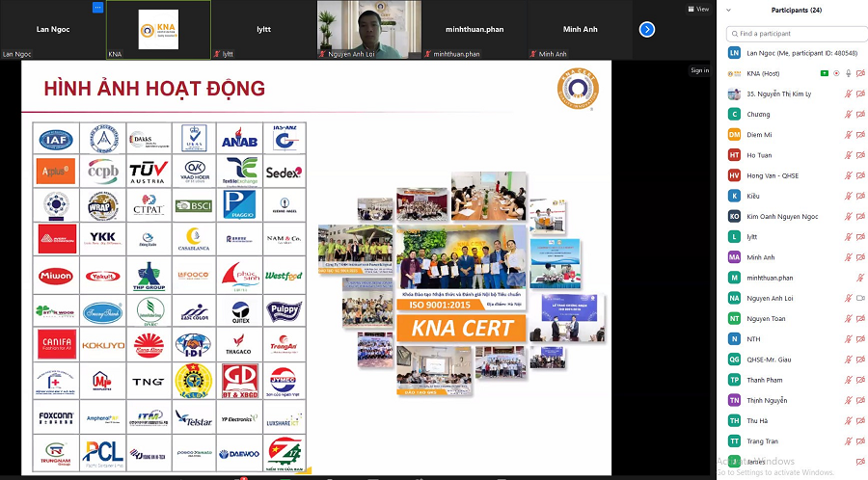Toggle microphone icon for lyltt in participants list
Screen dimensions: 868x480
(x=848, y=237)
